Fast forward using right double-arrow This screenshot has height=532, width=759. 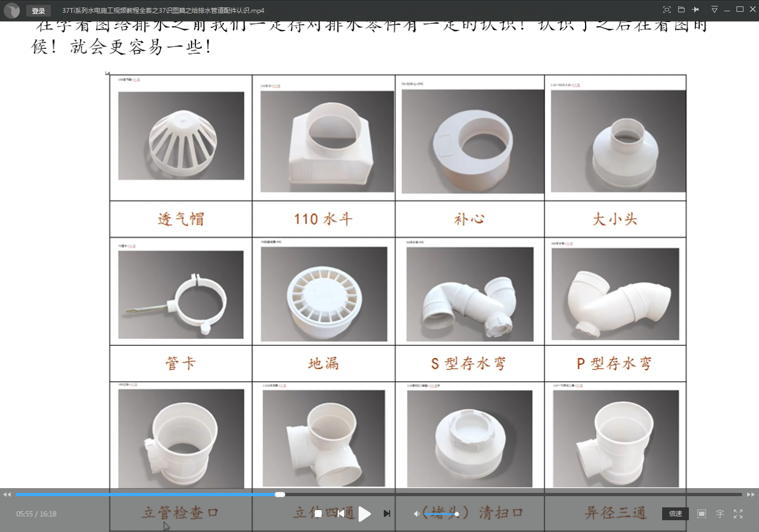point(751,495)
